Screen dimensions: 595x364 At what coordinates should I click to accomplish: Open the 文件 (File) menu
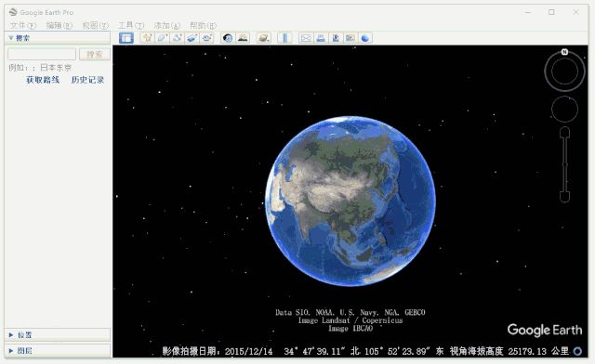coord(22,25)
